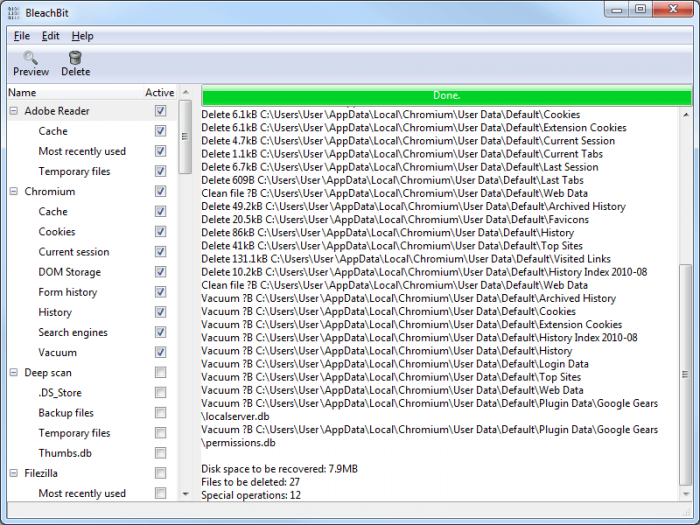The image size is (700, 525).
Task: Click the green Done progress bar
Action: point(446,96)
